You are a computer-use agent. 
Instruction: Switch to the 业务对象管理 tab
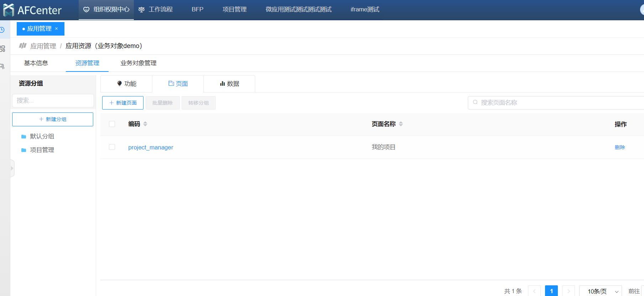click(x=138, y=63)
